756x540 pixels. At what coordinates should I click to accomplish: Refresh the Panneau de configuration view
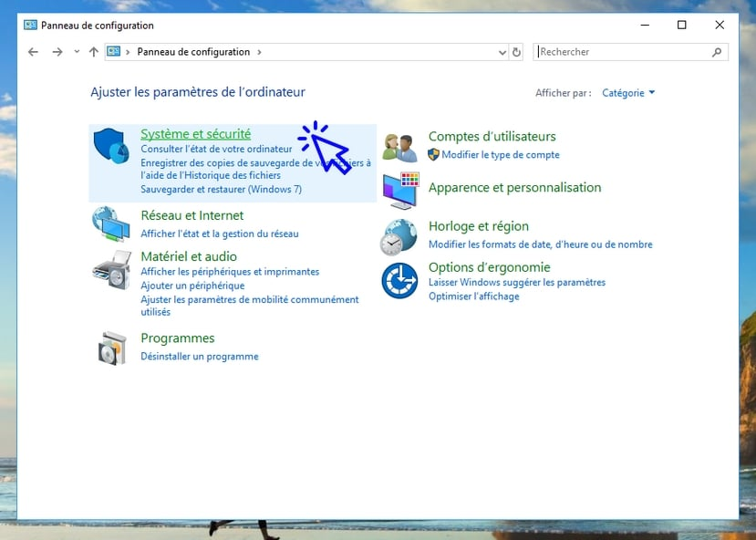coord(516,52)
